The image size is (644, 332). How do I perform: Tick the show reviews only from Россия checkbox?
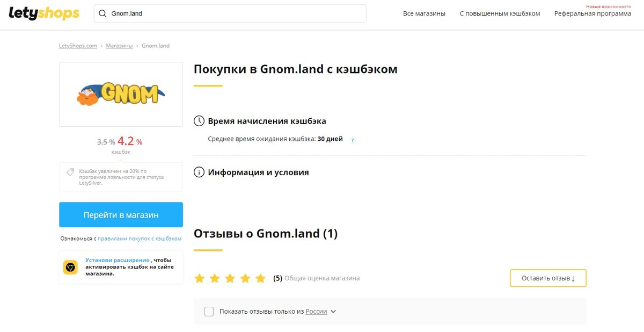point(209,312)
